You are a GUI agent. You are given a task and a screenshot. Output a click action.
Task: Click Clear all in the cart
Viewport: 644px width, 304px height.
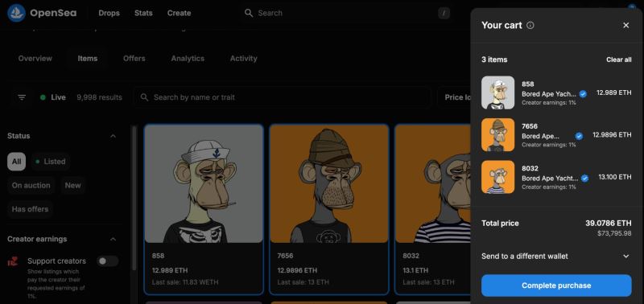[x=619, y=60]
